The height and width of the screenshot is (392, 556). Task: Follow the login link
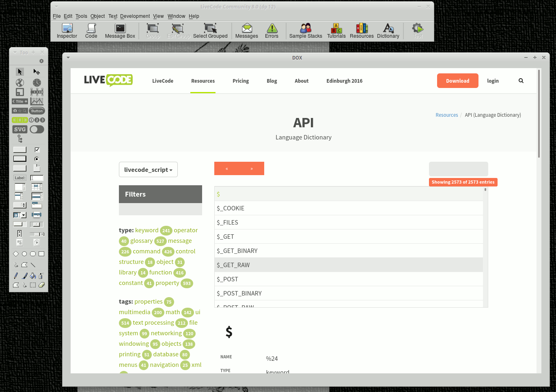(x=493, y=81)
